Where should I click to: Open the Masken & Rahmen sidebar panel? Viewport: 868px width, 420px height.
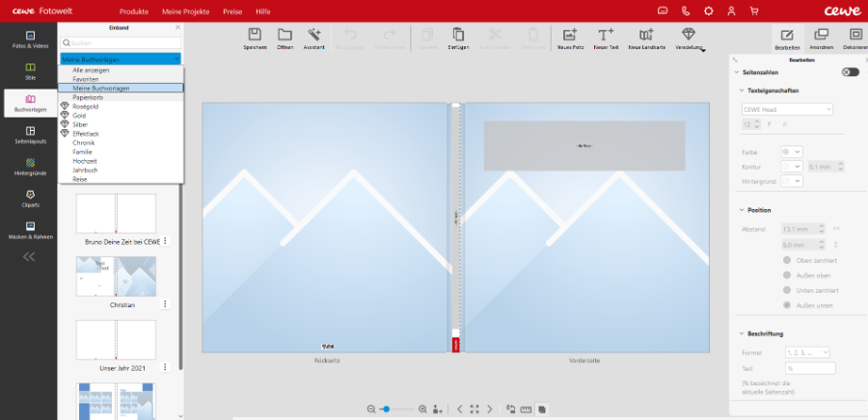tap(31, 230)
